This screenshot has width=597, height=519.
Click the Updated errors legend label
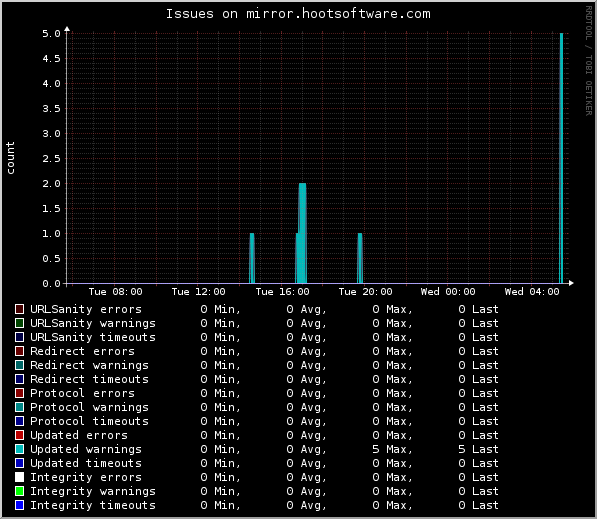[79, 435]
